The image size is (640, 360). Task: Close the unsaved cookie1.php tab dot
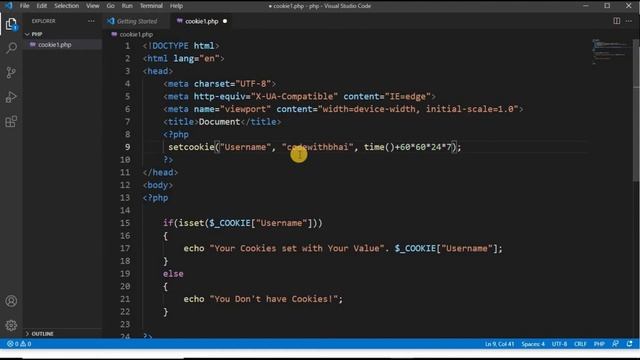[225, 21]
